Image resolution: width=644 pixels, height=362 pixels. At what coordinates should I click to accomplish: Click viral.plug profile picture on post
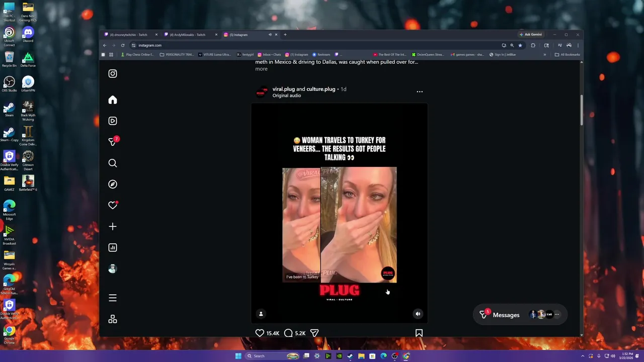(262, 92)
